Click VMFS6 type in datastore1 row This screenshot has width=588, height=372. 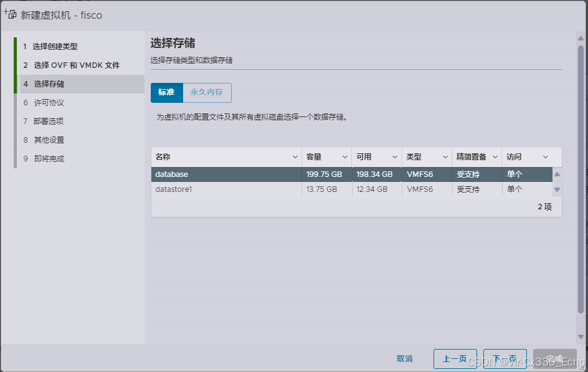pos(420,189)
